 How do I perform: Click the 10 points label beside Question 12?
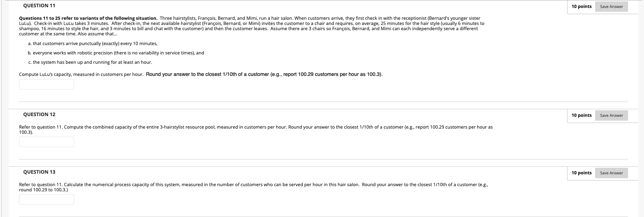point(581,115)
